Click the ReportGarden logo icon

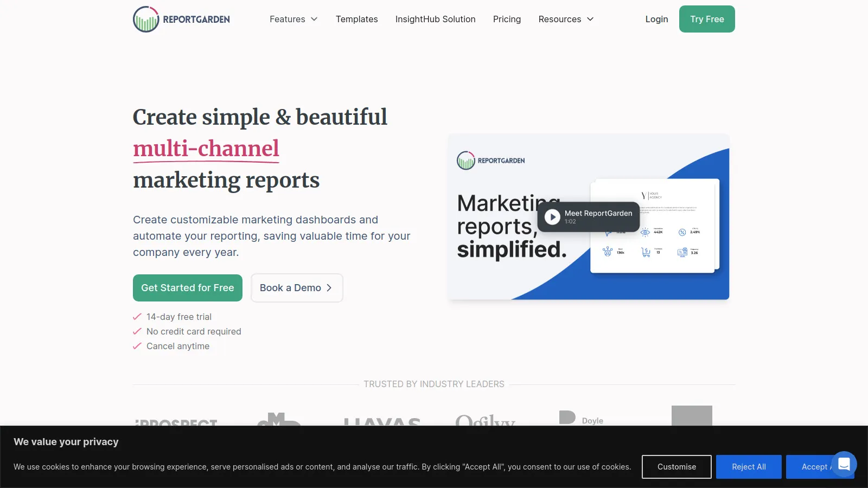[144, 19]
